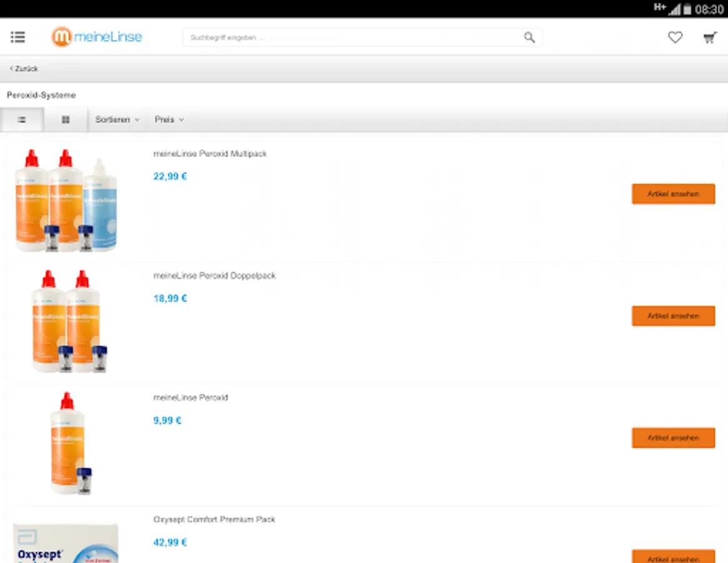The width and height of the screenshot is (728, 563).
Task: Switch to list view
Action: 22,120
